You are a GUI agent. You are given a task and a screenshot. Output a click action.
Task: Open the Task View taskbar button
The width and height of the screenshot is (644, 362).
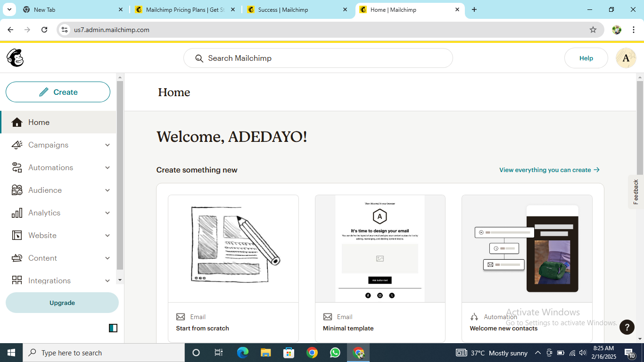(219, 353)
